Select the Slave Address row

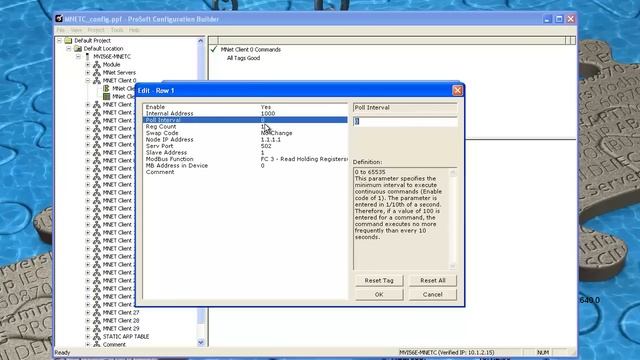(x=245, y=153)
